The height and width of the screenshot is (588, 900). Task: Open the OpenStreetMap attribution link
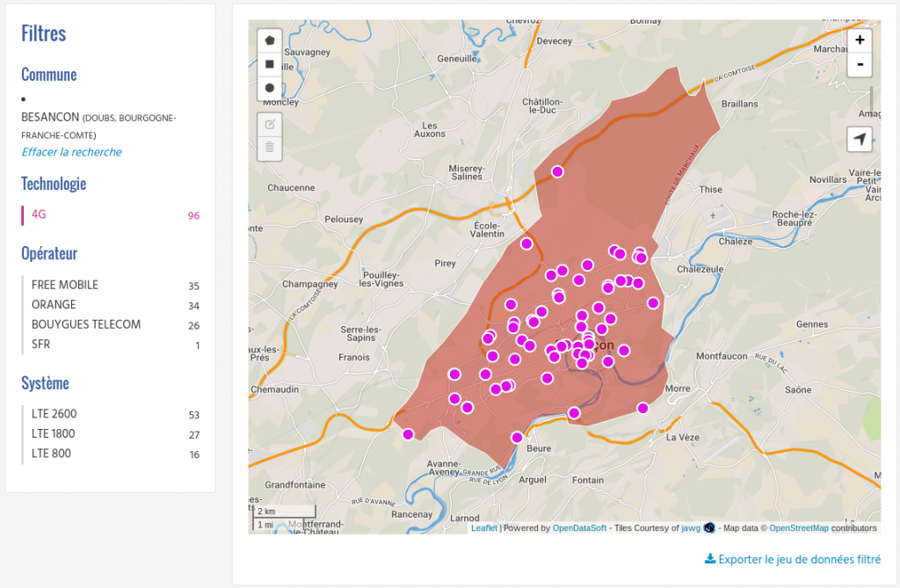pyautogui.click(x=798, y=528)
